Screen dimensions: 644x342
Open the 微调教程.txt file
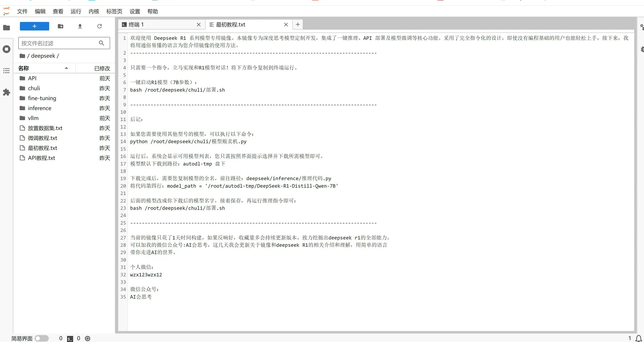(x=42, y=138)
